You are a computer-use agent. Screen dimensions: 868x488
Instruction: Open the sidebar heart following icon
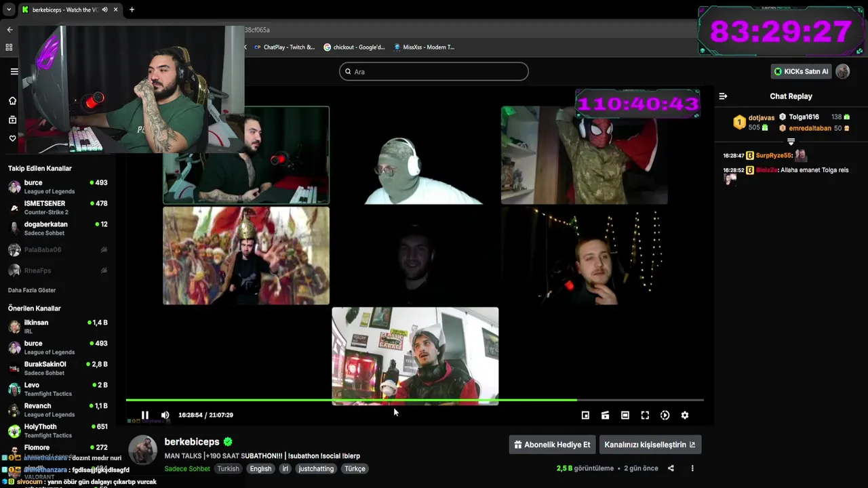click(12, 138)
